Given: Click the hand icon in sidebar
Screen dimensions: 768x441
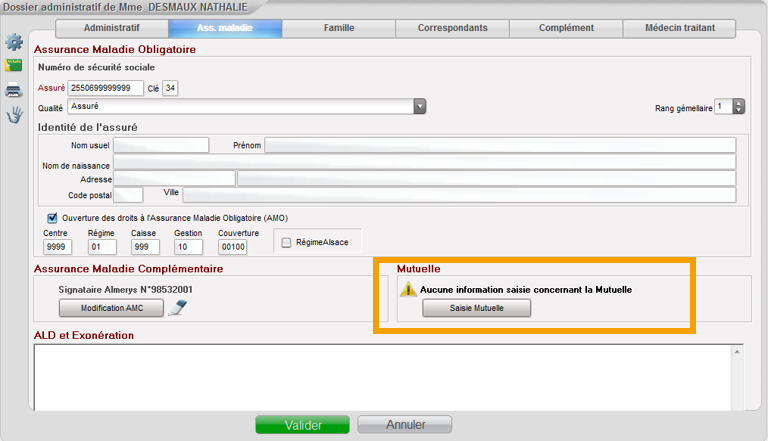Looking at the screenshot, I should [14, 115].
